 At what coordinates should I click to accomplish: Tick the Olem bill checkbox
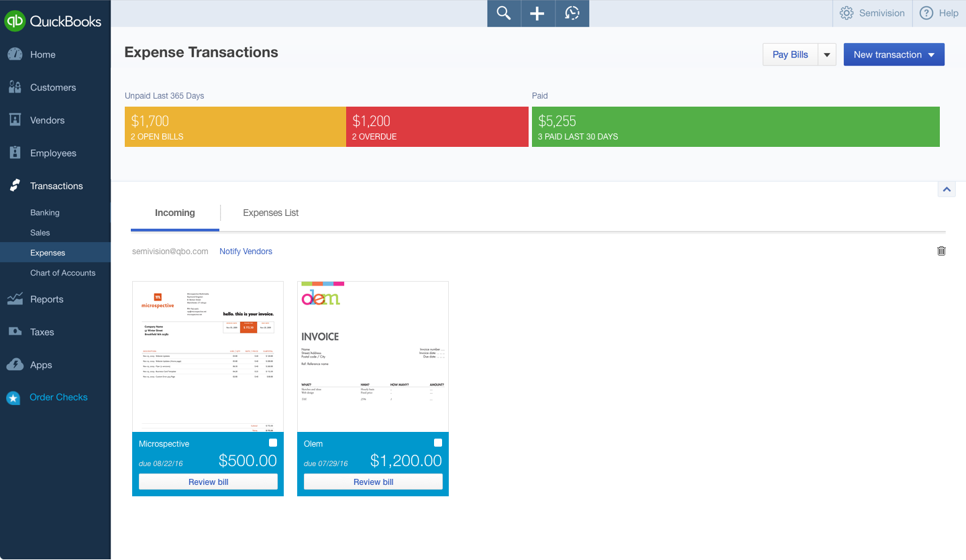[x=438, y=443]
